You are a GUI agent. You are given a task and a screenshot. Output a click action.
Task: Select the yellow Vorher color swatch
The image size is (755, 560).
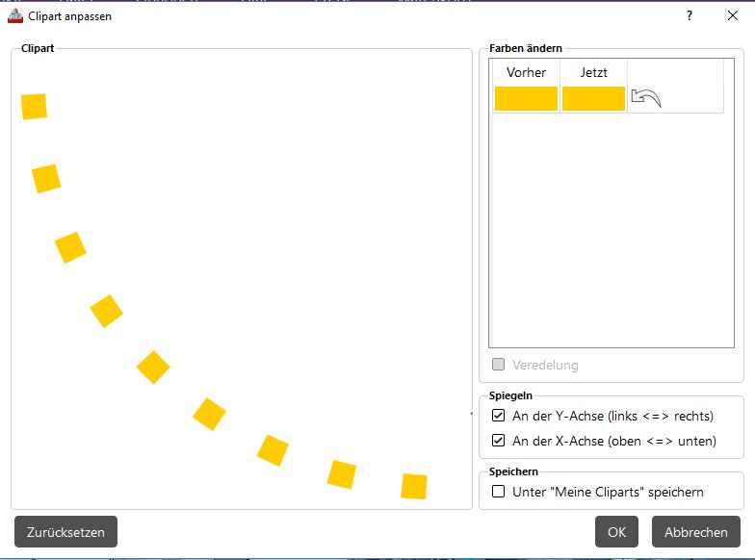click(x=526, y=98)
